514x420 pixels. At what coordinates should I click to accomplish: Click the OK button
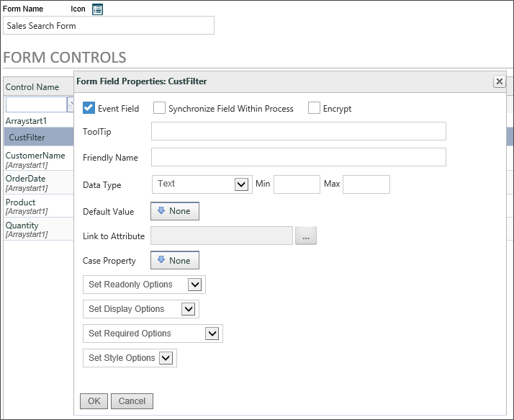coord(94,401)
